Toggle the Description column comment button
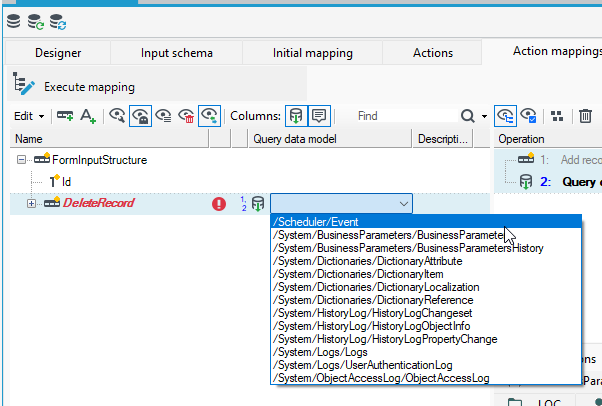Image resolution: width=602 pixels, height=406 pixels. click(319, 116)
